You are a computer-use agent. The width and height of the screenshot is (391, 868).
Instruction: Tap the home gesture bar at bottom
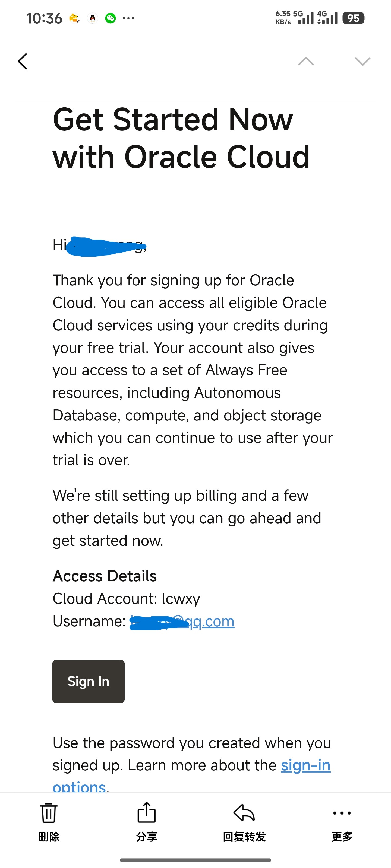[195, 860]
